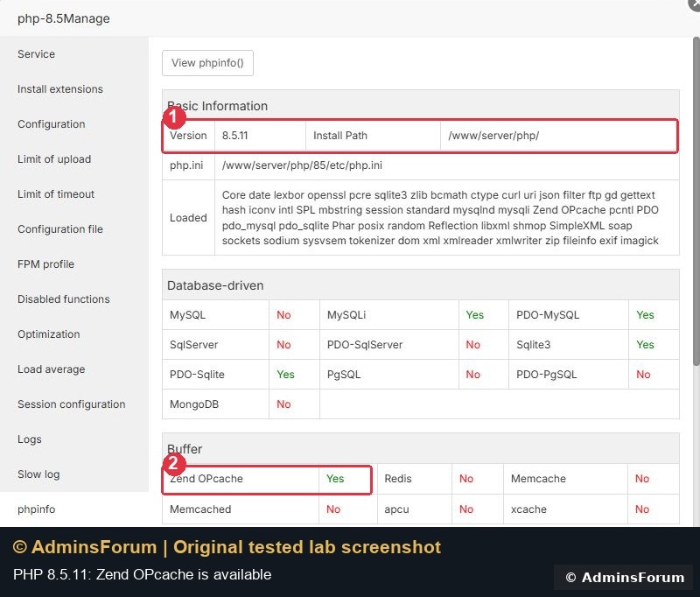Click the Zend OPcache label cell
This screenshot has height=597, width=700.
241,479
